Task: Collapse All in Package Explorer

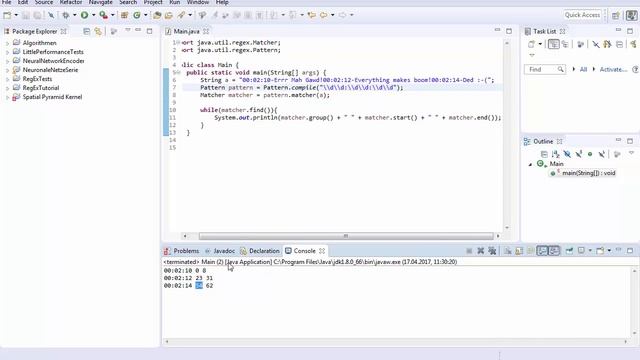Action: point(87,31)
